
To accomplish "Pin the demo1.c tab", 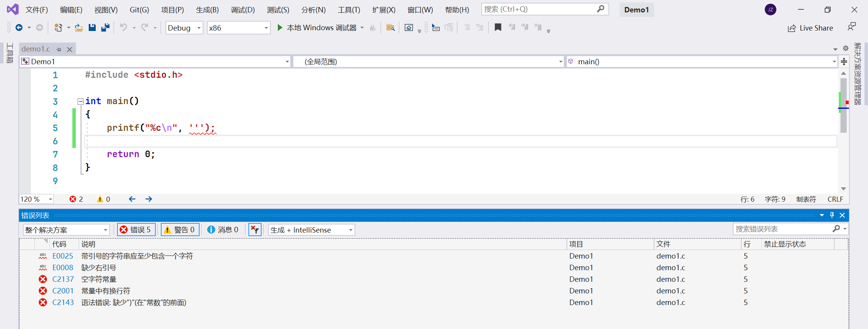I will tap(59, 49).
